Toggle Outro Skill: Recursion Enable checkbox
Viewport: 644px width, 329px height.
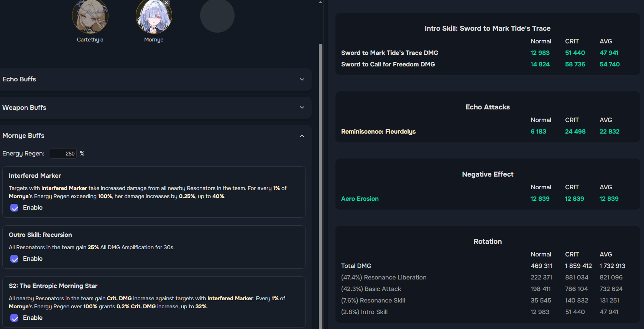point(14,259)
